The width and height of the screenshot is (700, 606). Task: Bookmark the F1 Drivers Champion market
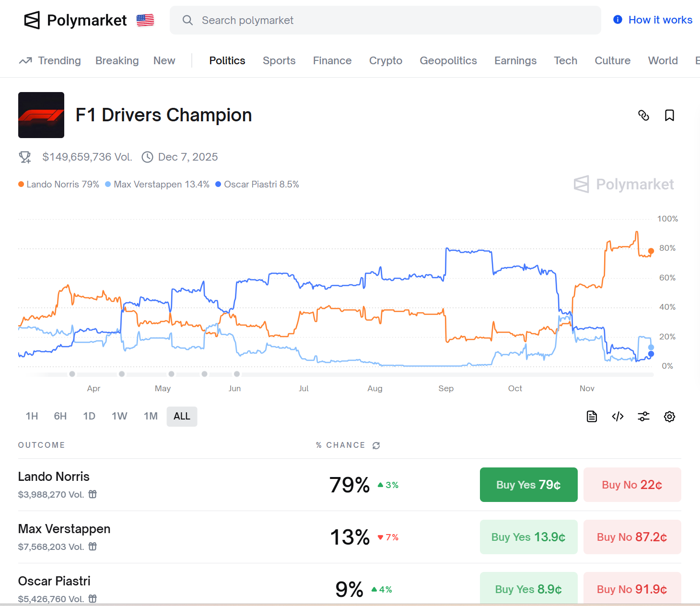669,115
